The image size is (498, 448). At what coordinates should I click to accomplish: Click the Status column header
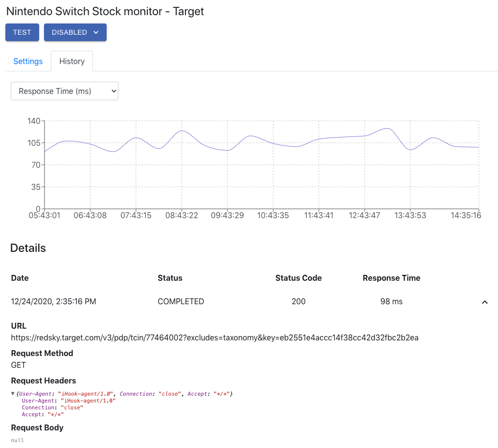(170, 278)
